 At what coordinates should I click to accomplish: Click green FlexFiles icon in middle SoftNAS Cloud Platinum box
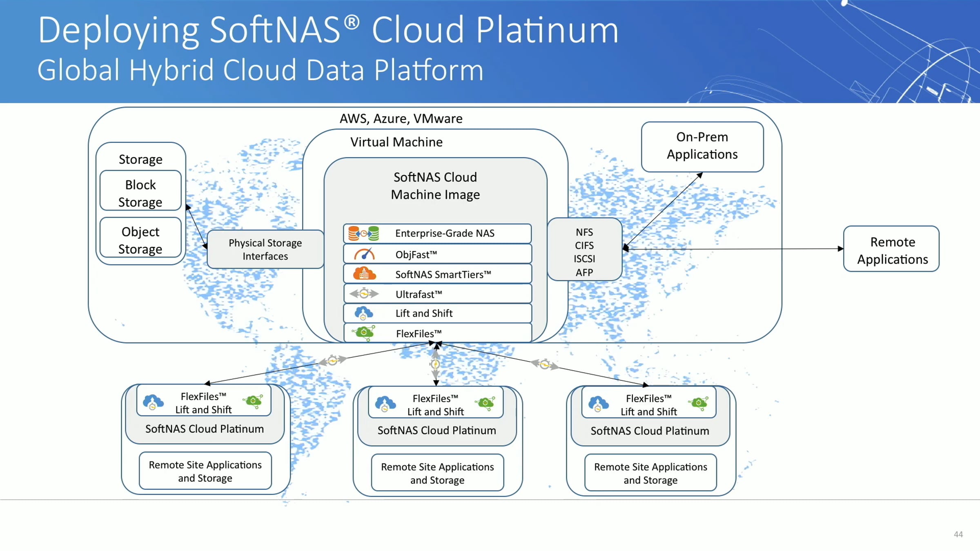coord(485,404)
